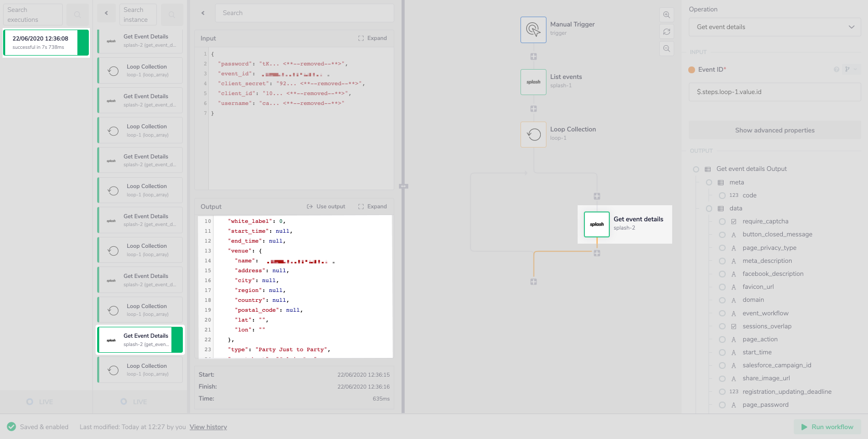Image resolution: width=868 pixels, height=439 pixels.
Task: Select the highlighted Get Event Details step
Action: [x=140, y=340]
